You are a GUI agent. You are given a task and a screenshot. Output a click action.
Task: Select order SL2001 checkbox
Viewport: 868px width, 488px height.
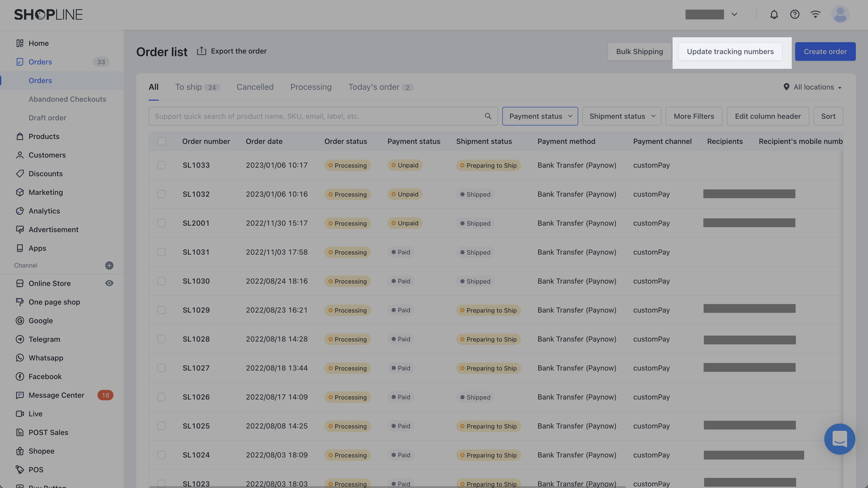tap(161, 223)
